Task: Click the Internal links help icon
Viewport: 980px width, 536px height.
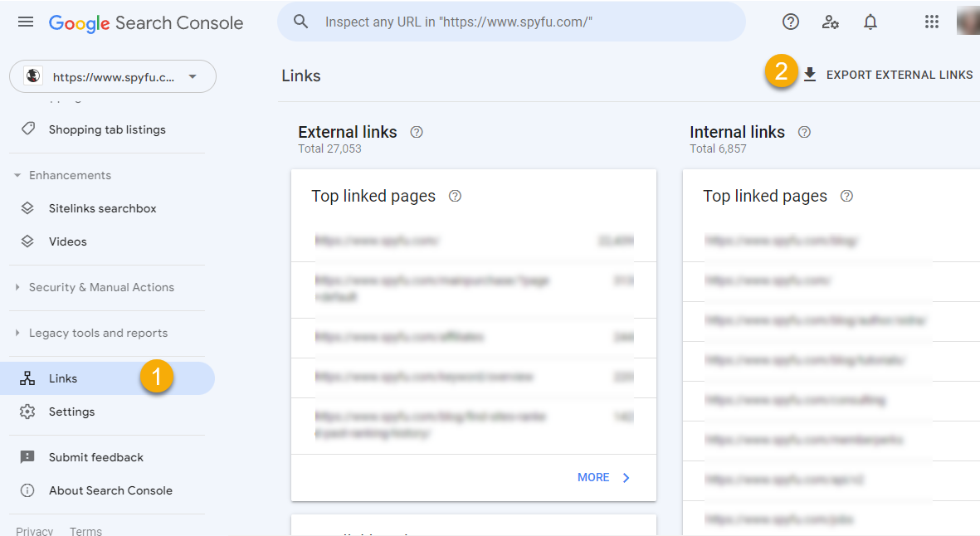Action: [804, 132]
